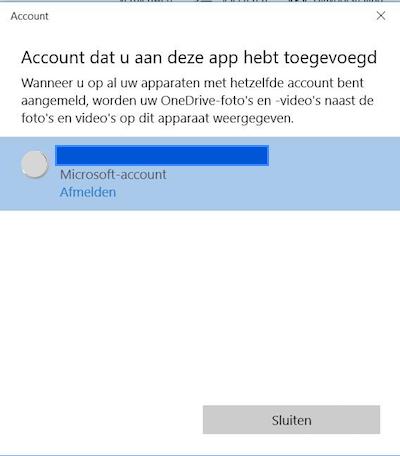This screenshot has width=400, height=456.
Task: Select the highlighted account row
Action: click(x=200, y=173)
